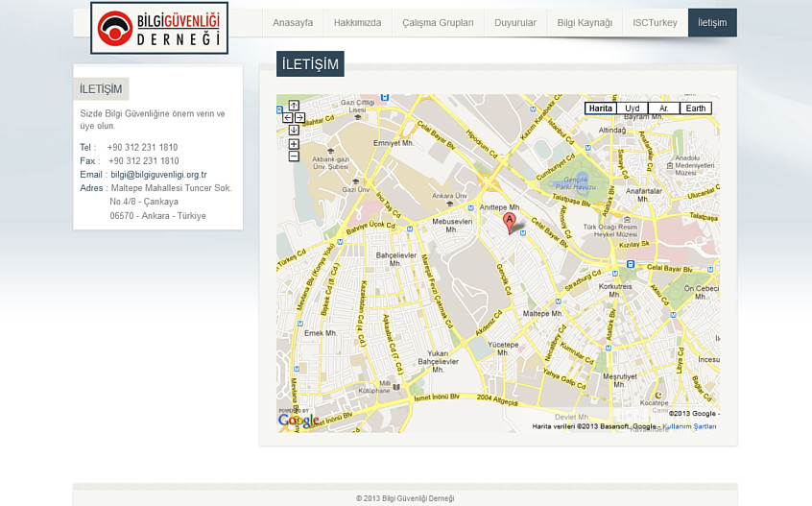Screen dimensions: 812x506
Task: Switch map to Uyd satellite view
Action: point(633,108)
